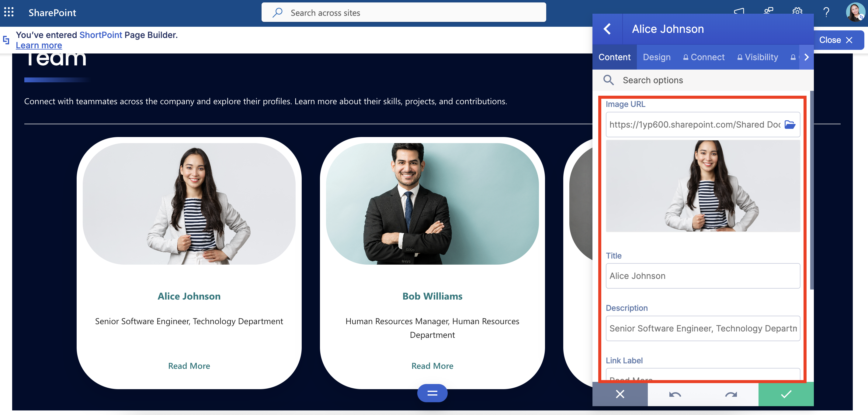Select the Visibility tab

pyautogui.click(x=758, y=57)
